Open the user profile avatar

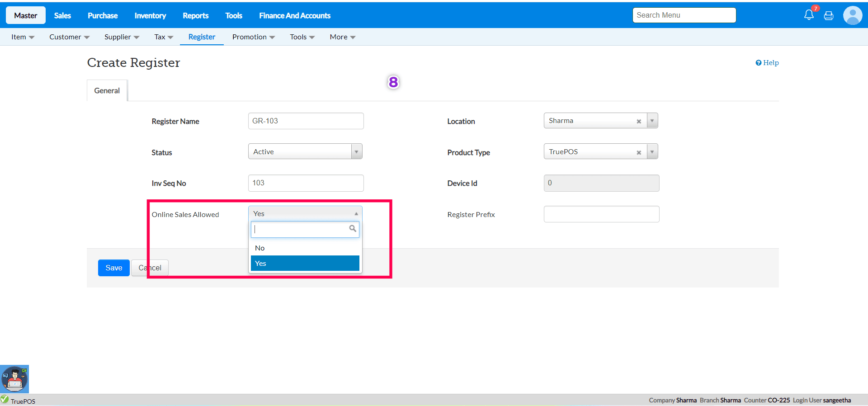852,15
